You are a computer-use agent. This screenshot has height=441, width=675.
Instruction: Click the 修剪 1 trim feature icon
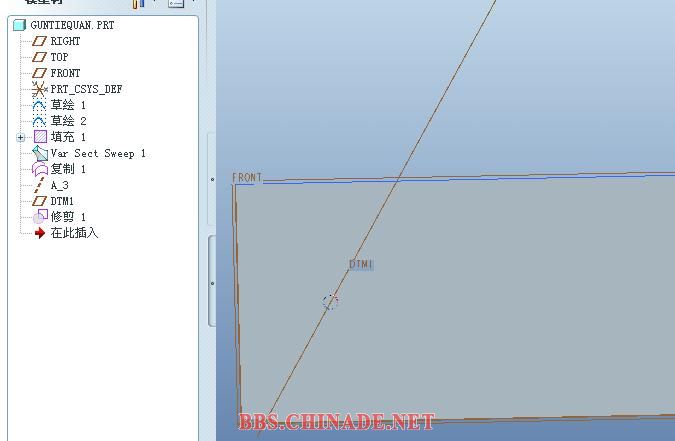click(x=40, y=217)
